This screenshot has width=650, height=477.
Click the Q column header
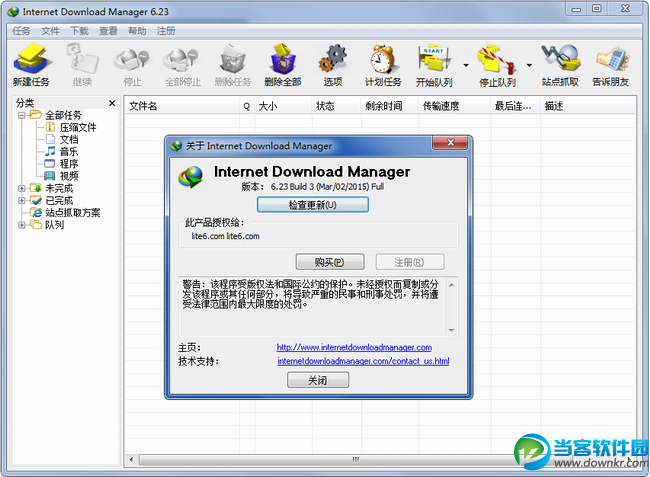247,106
